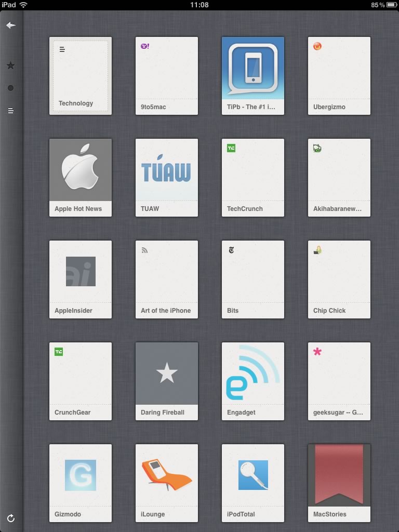Open the AppleInsider feed
The height and width of the screenshot is (532, 399).
point(81,279)
